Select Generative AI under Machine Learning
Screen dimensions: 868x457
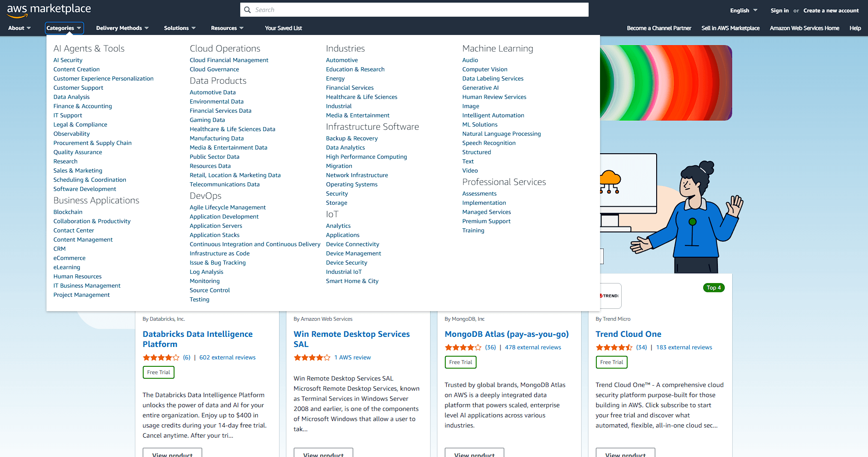pyautogui.click(x=480, y=88)
